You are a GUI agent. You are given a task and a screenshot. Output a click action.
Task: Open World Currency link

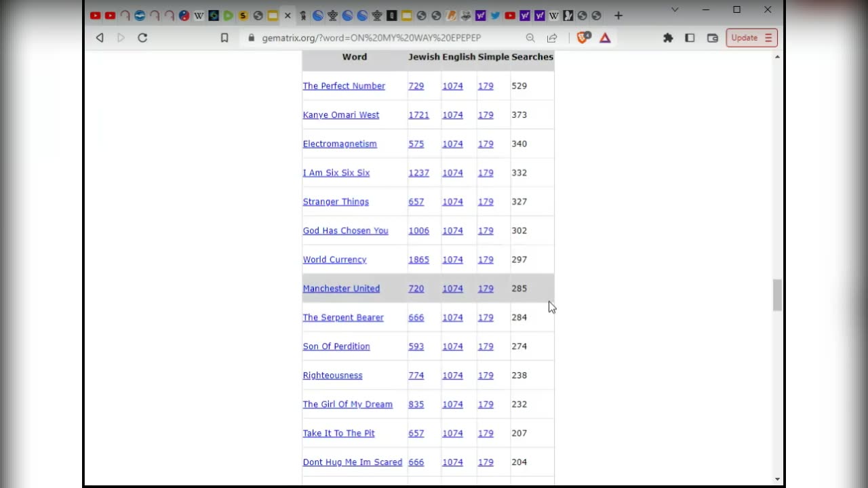point(334,260)
